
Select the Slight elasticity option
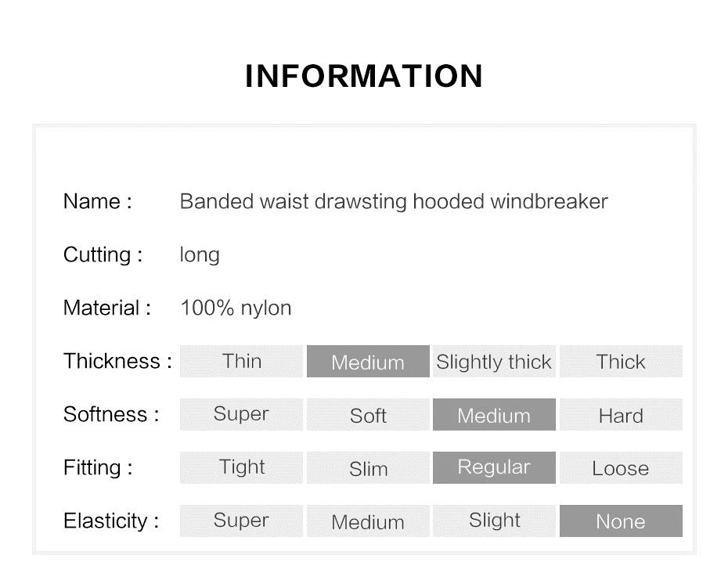pyautogui.click(x=495, y=521)
